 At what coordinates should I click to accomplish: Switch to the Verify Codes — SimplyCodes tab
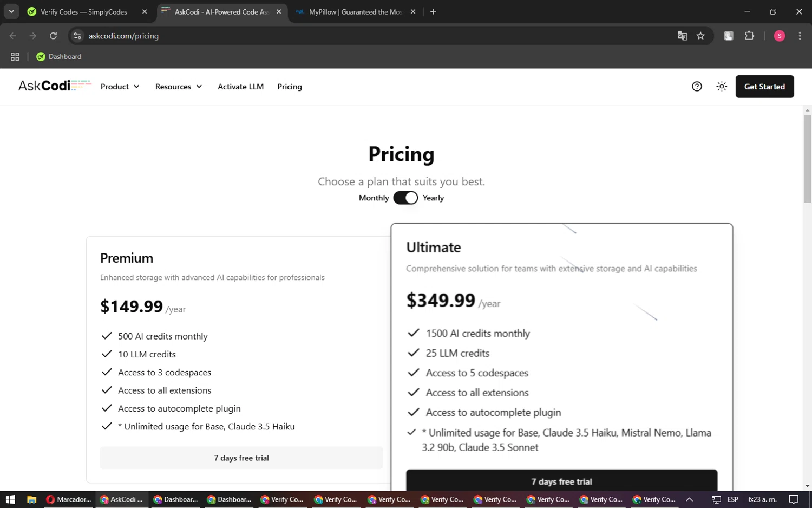tap(84, 12)
